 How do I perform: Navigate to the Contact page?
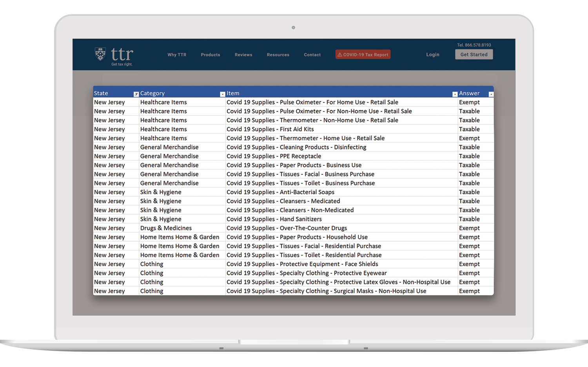coord(312,55)
